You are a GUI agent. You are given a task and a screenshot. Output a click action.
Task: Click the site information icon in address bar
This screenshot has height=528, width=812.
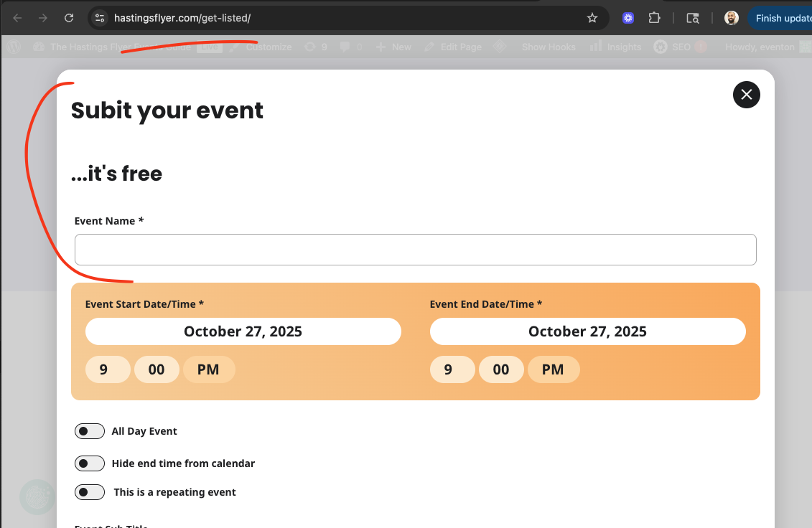pyautogui.click(x=100, y=18)
